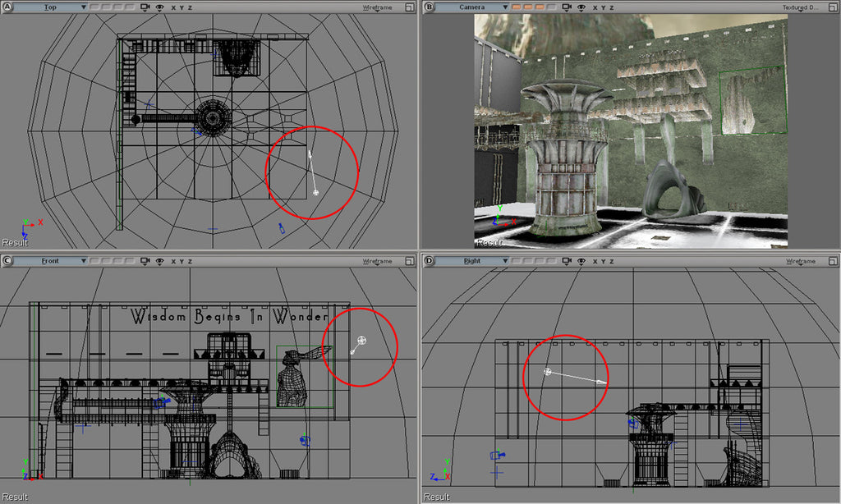This screenshot has height=504, width=841.
Task: Select the X axis button in the Front viewport
Action: click(174, 260)
